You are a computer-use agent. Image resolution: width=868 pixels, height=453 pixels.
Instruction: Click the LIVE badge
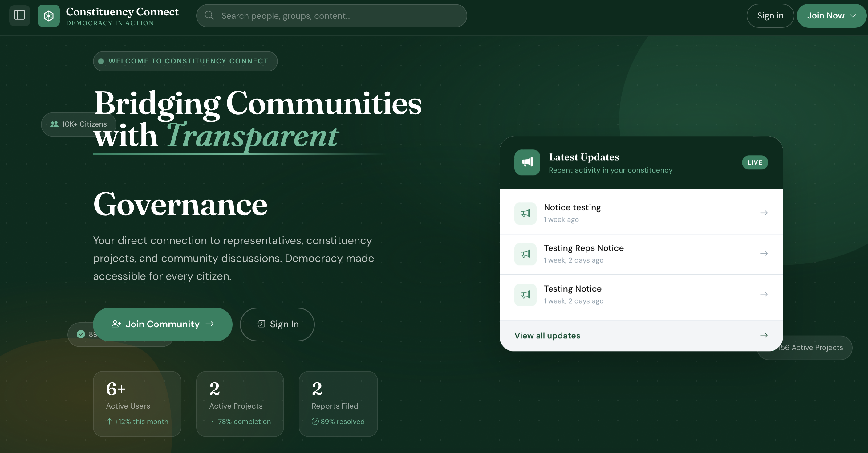(755, 162)
